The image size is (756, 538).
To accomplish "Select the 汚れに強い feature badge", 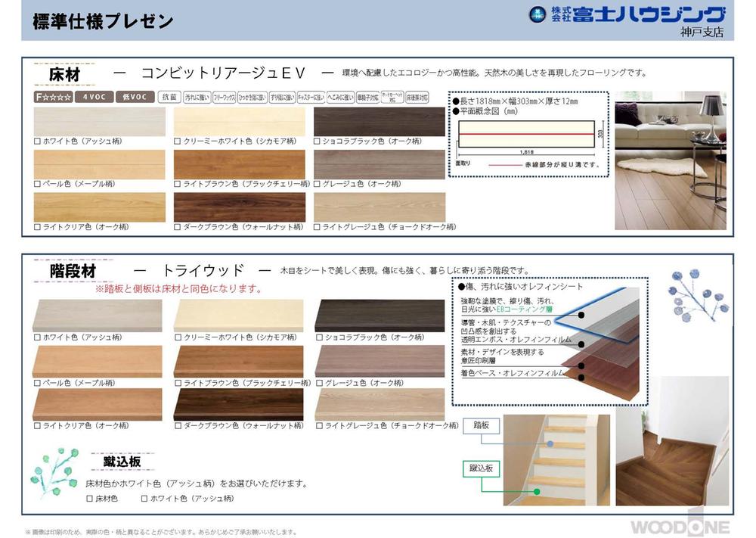I will click(197, 98).
